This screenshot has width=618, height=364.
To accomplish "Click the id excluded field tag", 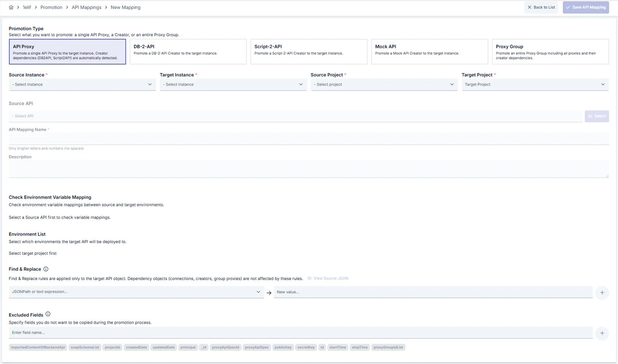I will (x=322, y=347).
